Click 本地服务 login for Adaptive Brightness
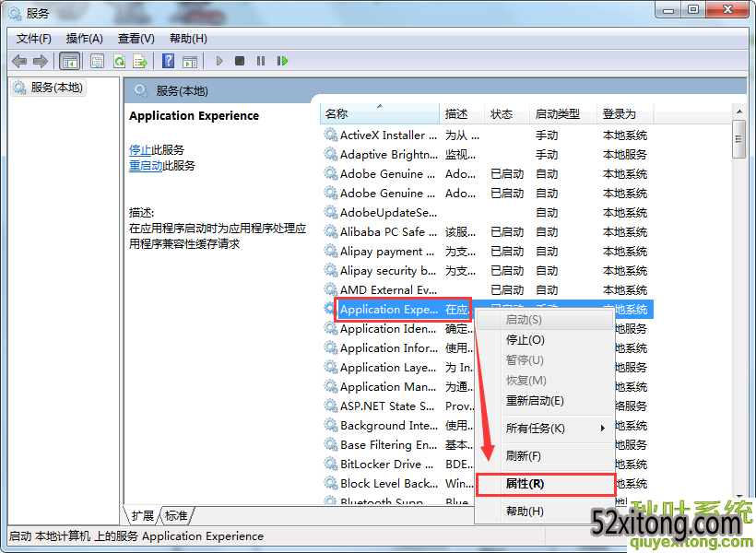This screenshot has height=553, width=756. point(625,154)
